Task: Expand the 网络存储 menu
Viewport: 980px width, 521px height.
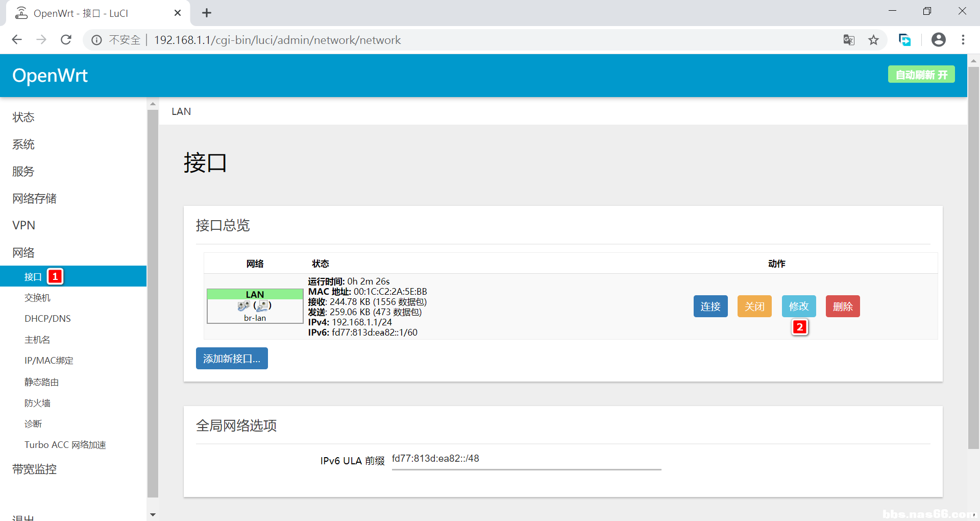Action: pos(35,198)
